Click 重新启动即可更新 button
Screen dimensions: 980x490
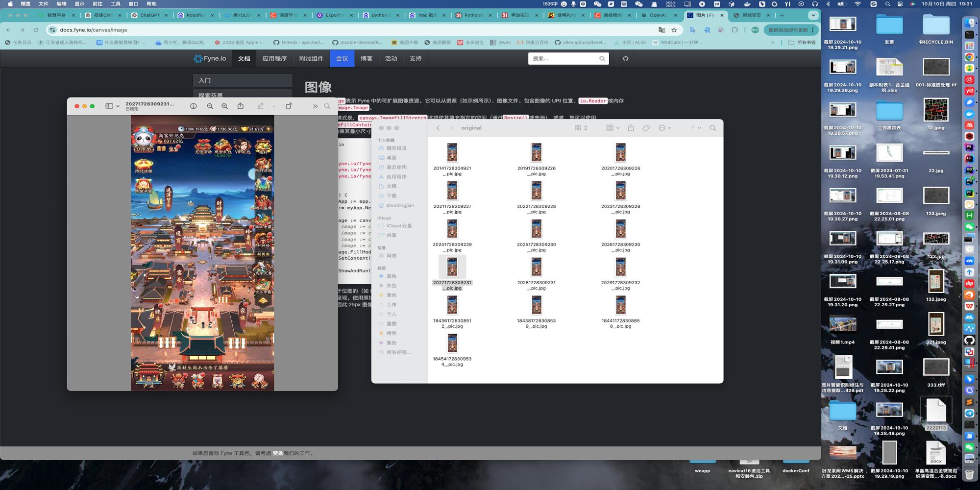coord(791,30)
